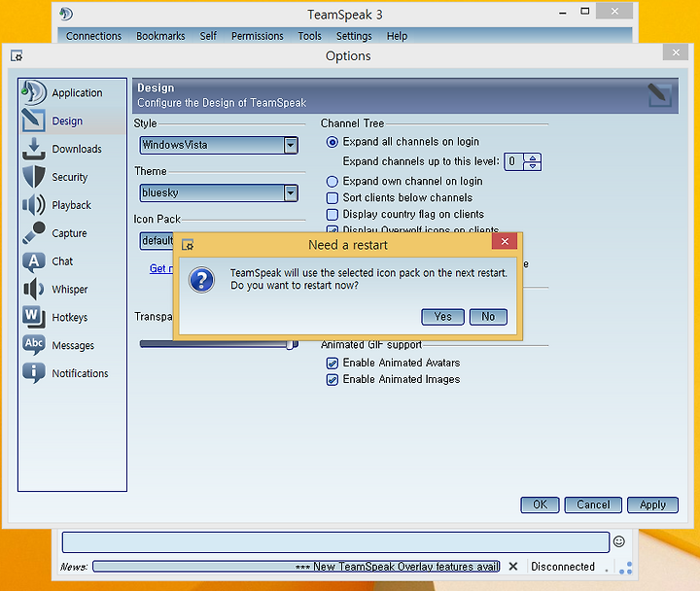Image resolution: width=700 pixels, height=591 pixels.
Task: Click the expand level number field
Action: click(514, 161)
